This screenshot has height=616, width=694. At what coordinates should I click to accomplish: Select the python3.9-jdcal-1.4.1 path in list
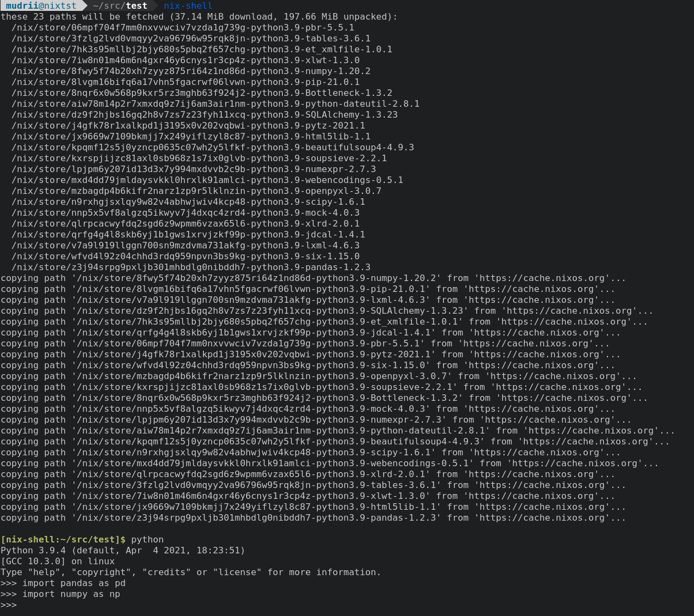pos(188,234)
